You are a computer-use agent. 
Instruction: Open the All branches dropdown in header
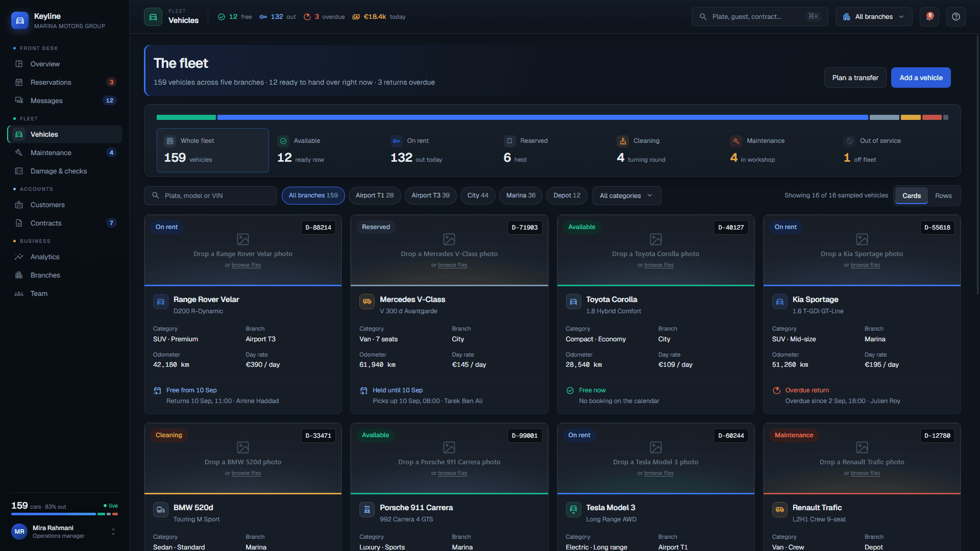(873, 17)
